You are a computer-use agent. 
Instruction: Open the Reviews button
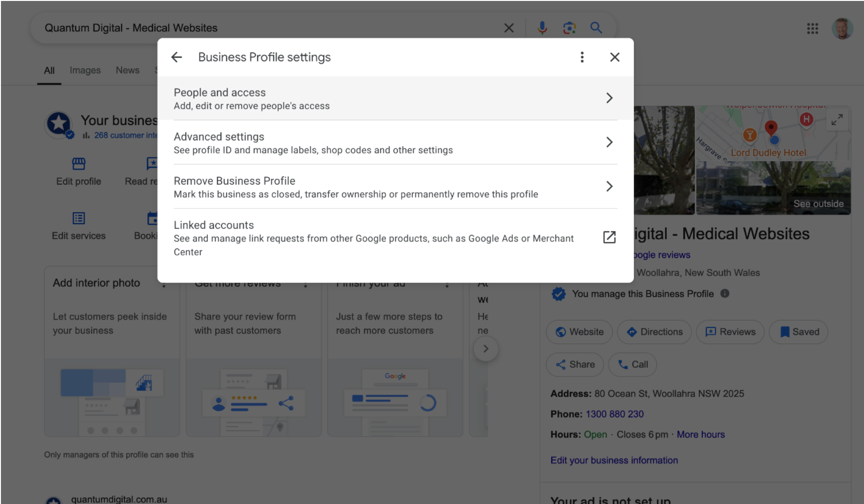[x=730, y=332]
